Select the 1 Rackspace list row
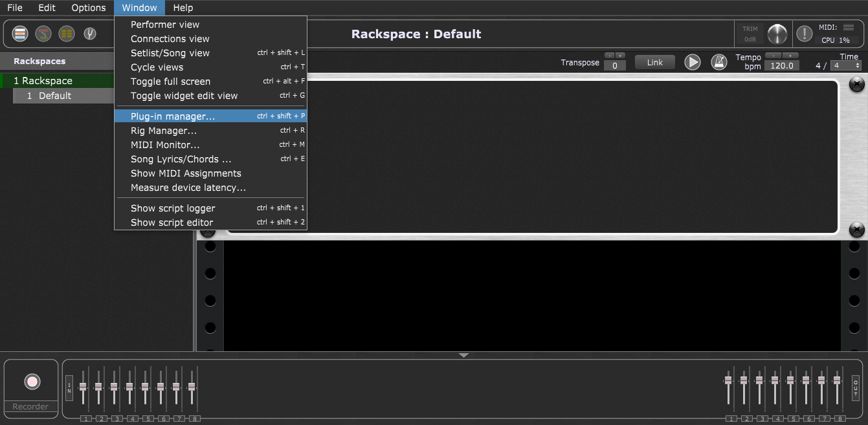 click(58, 81)
